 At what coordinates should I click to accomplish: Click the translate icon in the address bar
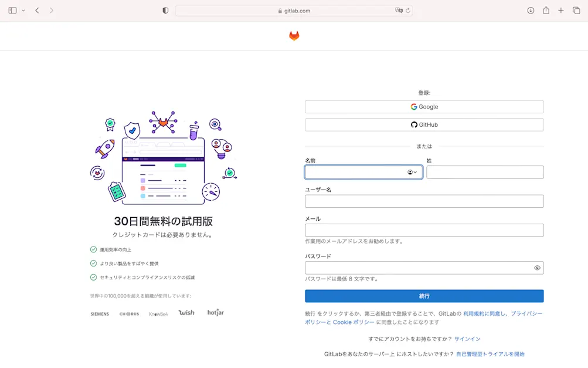400,10
